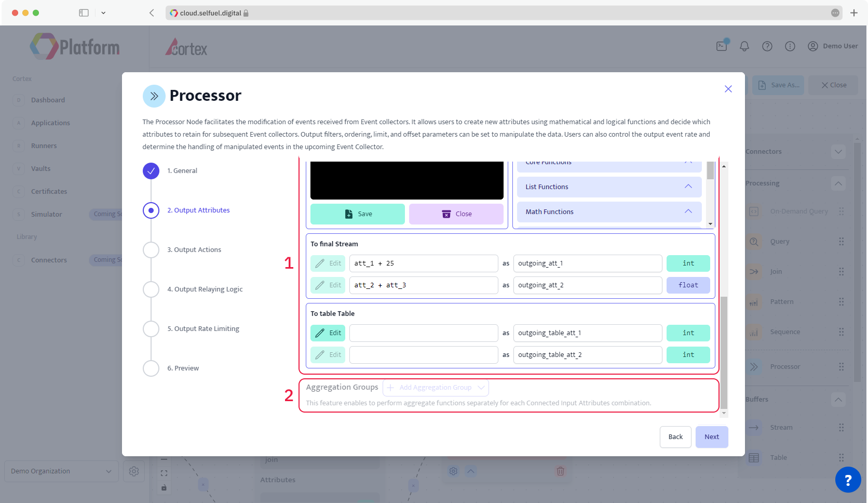The height and width of the screenshot is (503, 868).
Task: Collapse the Buffers panel section
Action: pyautogui.click(x=838, y=400)
